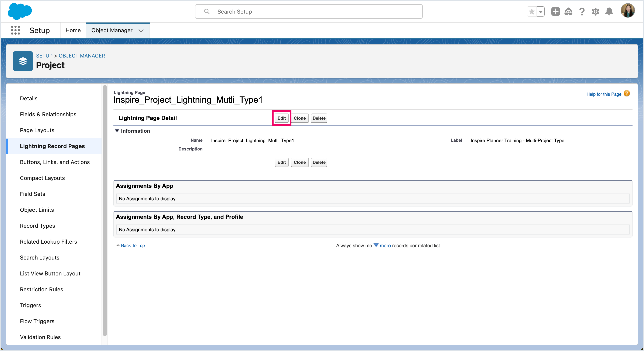The image size is (644, 351).
Task: Open Validation Rules in sidebar
Action: pyautogui.click(x=40, y=337)
